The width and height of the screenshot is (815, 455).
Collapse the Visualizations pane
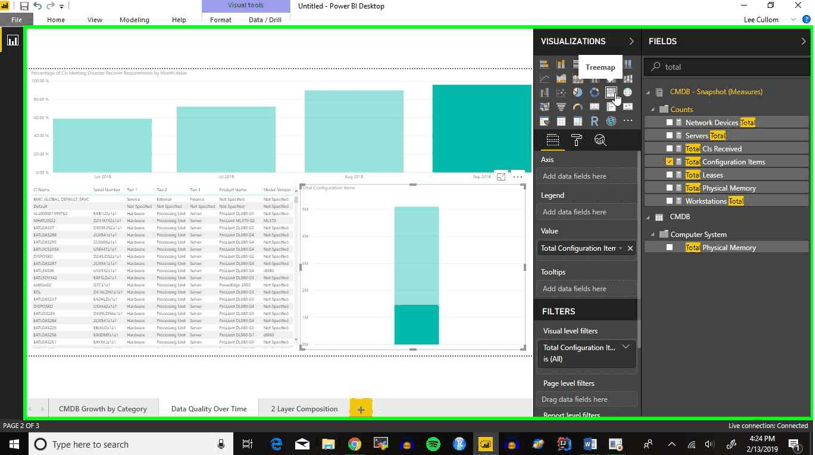631,41
